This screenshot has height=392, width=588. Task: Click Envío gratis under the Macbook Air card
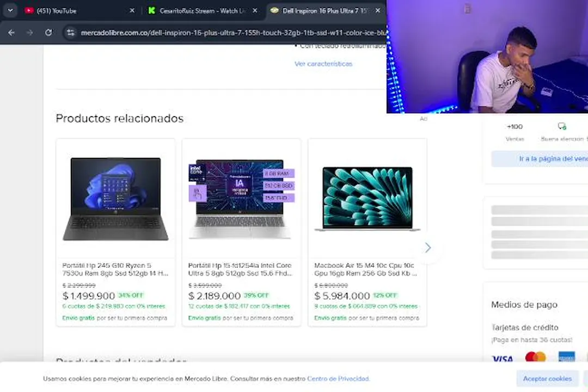(x=330, y=318)
